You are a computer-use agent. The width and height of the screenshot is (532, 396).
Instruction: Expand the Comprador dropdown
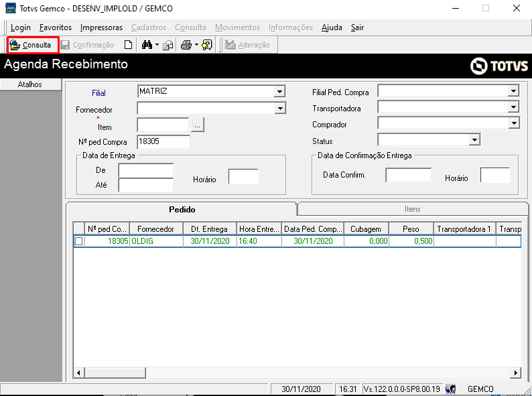tap(514, 123)
